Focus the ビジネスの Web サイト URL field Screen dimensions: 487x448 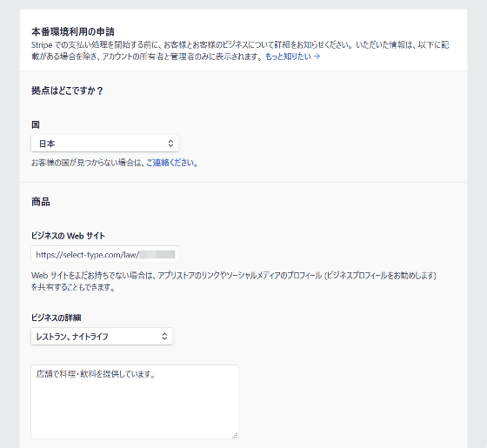105,254
